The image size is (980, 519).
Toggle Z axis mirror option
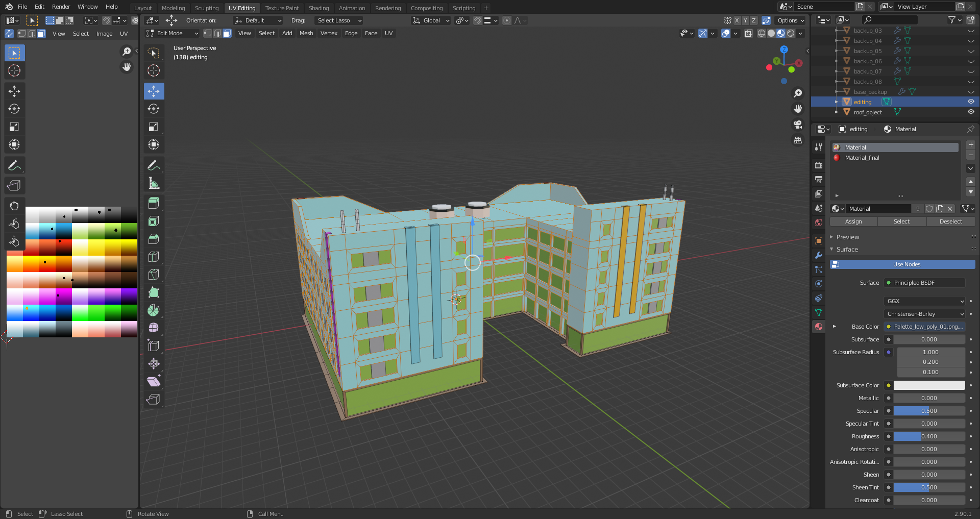click(x=754, y=20)
